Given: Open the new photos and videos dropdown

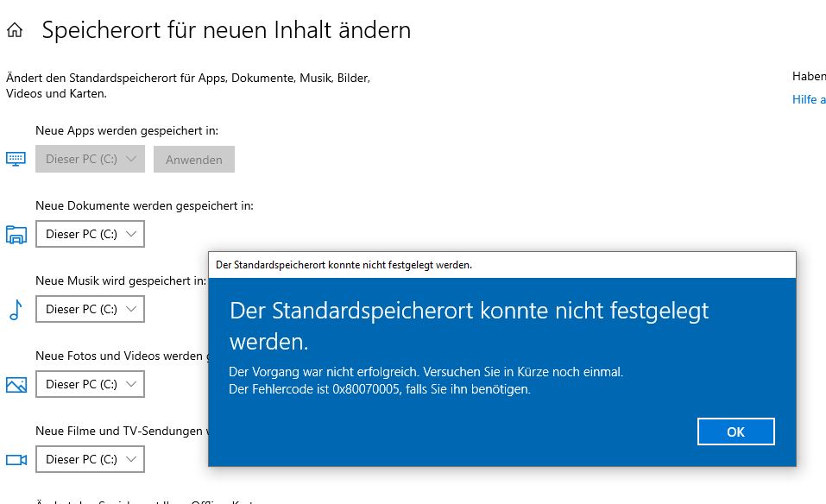Looking at the screenshot, I should (x=90, y=384).
